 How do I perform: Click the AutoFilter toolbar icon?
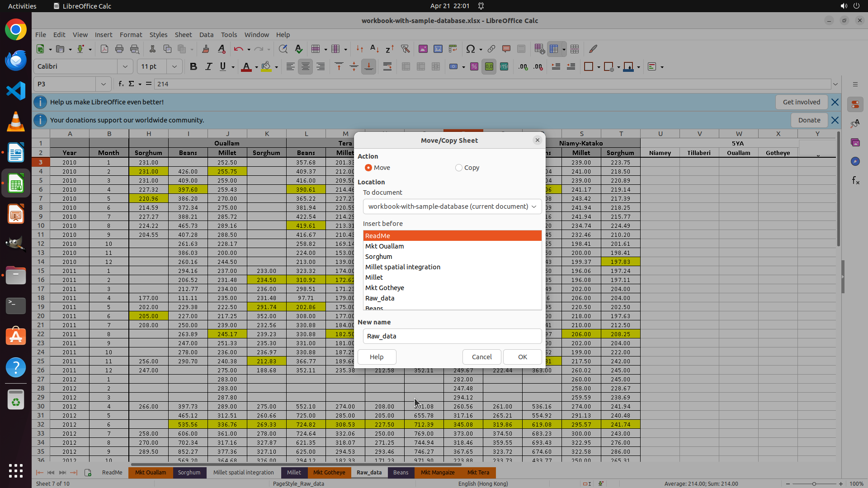[405, 49]
